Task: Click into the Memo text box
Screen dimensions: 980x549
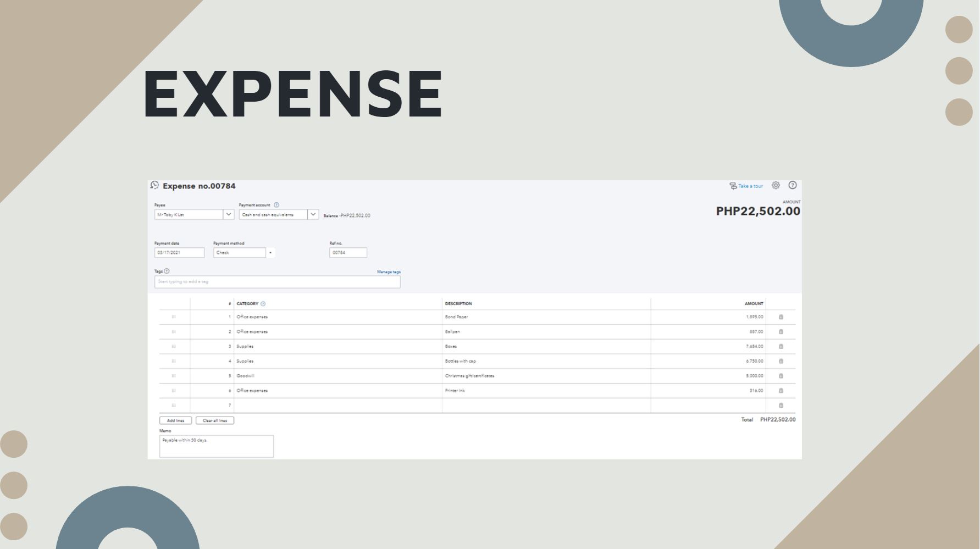Action: point(216,446)
